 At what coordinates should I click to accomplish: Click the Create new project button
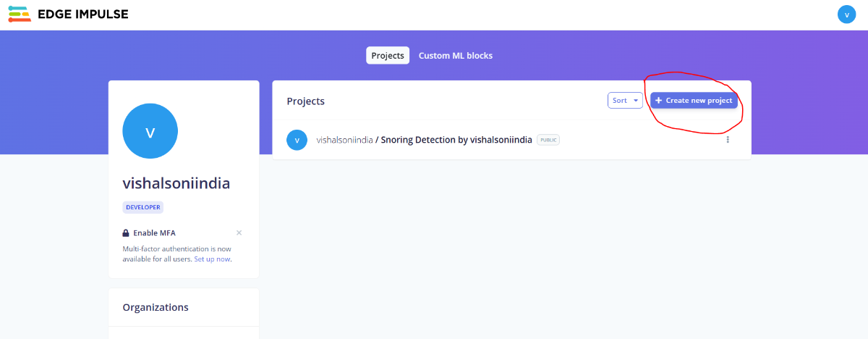694,101
